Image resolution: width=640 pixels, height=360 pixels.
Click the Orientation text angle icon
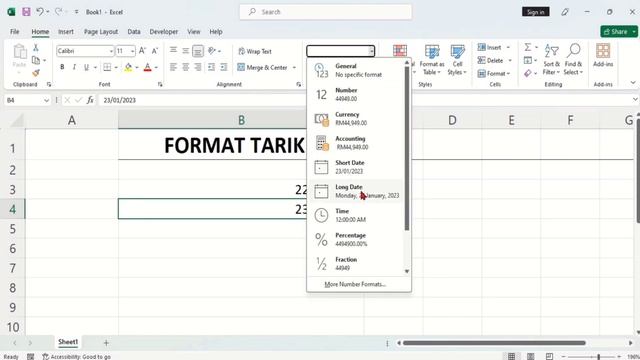point(212,51)
